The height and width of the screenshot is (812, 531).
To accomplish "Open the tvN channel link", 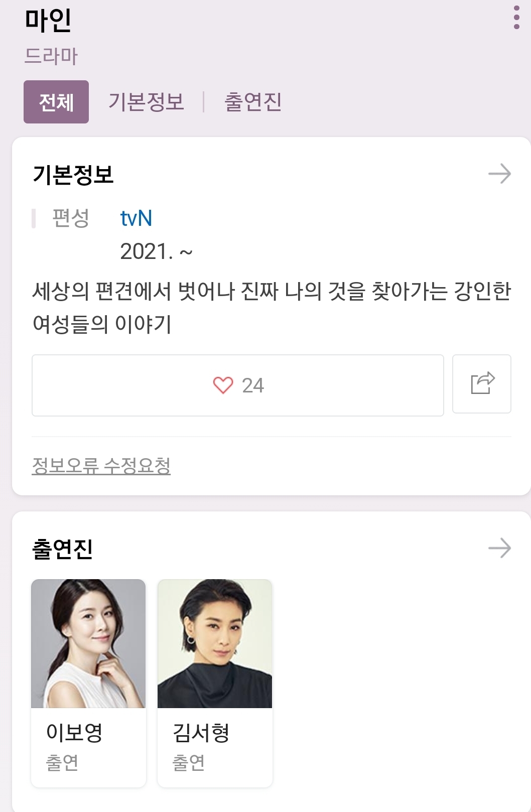I will coord(136,218).
